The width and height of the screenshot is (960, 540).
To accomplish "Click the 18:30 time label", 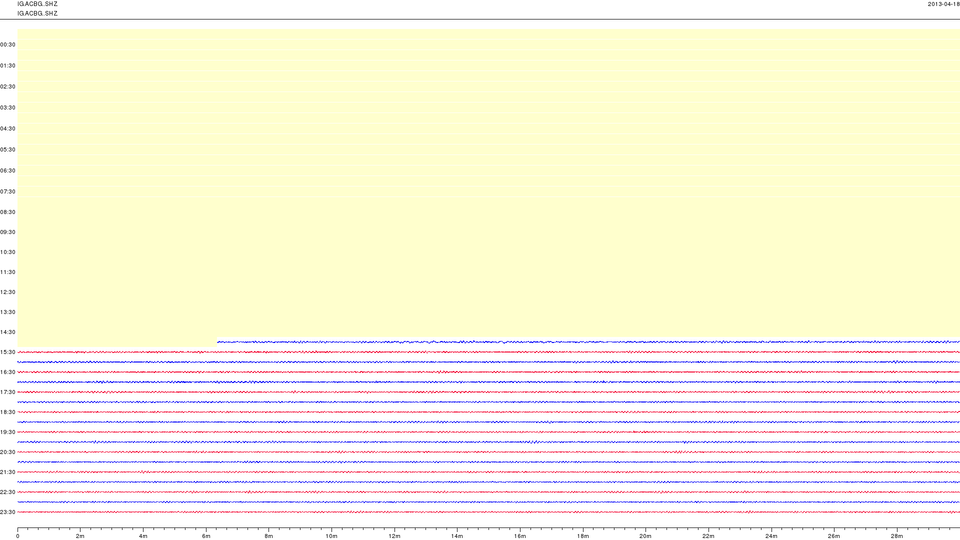I will pos(8,412).
